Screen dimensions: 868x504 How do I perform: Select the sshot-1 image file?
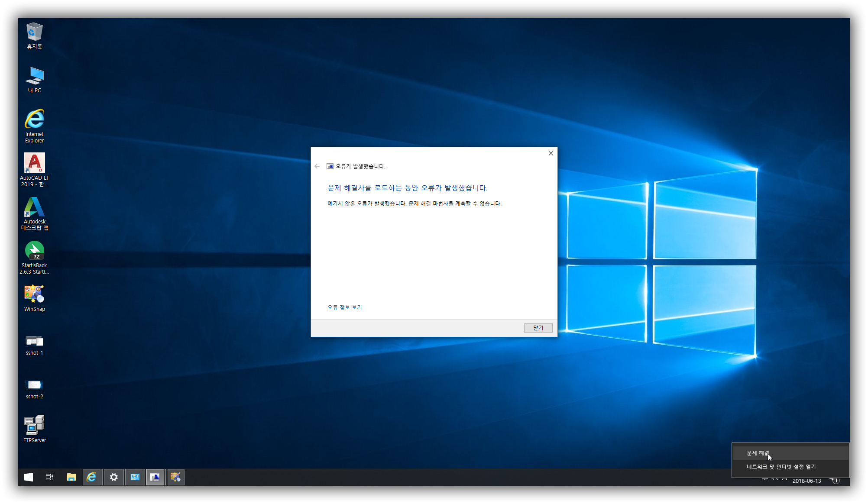[x=34, y=345]
